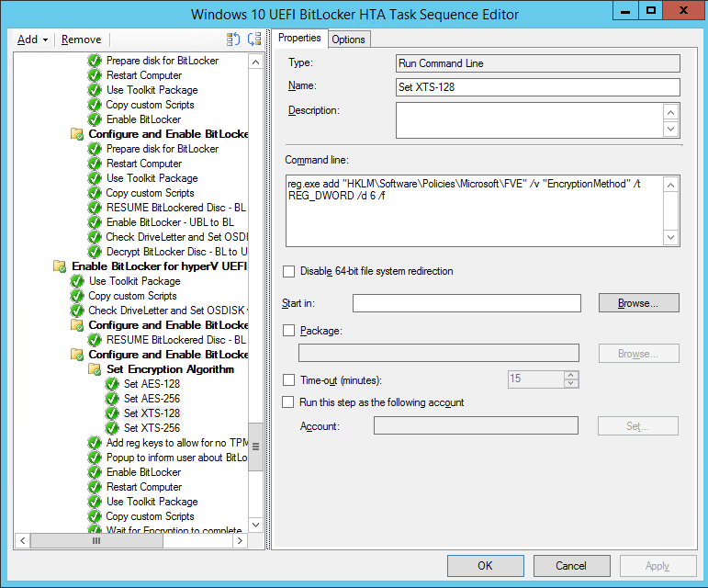Click status icon of Popup to inform user step
Image resolution: width=708 pixels, height=588 pixels.
(95, 458)
